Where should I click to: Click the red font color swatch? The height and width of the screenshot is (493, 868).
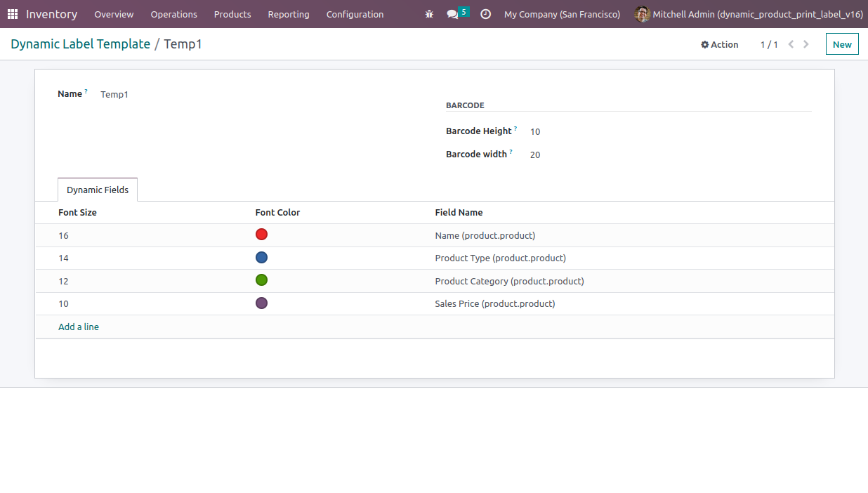tap(261, 235)
